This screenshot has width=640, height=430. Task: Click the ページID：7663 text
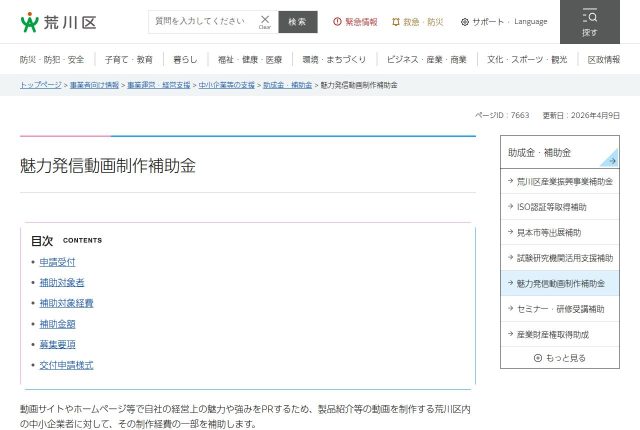point(502,115)
